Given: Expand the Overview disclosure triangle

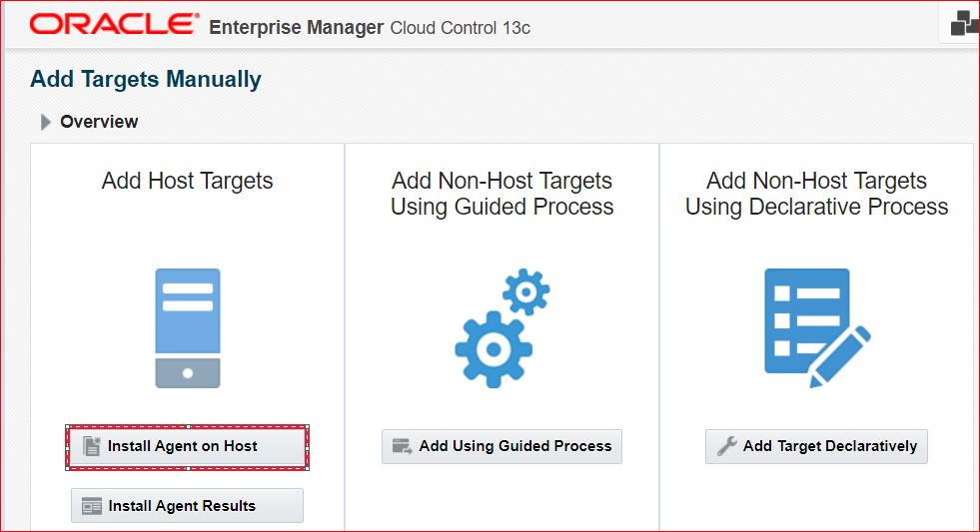Looking at the screenshot, I should [45, 122].
